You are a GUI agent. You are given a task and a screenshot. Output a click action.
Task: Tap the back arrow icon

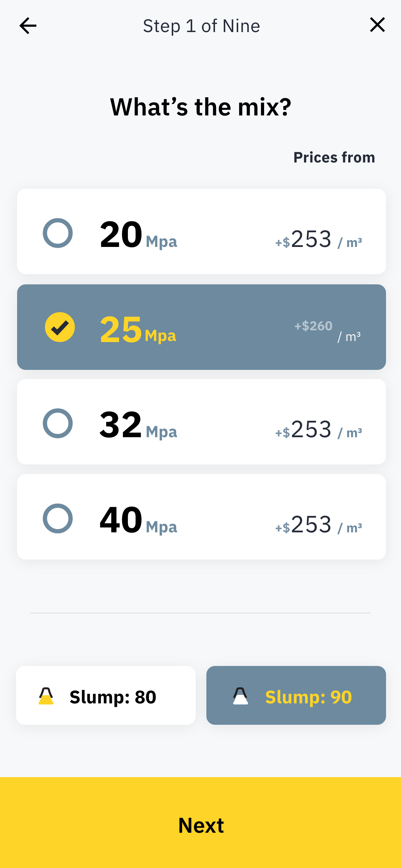pyautogui.click(x=28, y=26)
